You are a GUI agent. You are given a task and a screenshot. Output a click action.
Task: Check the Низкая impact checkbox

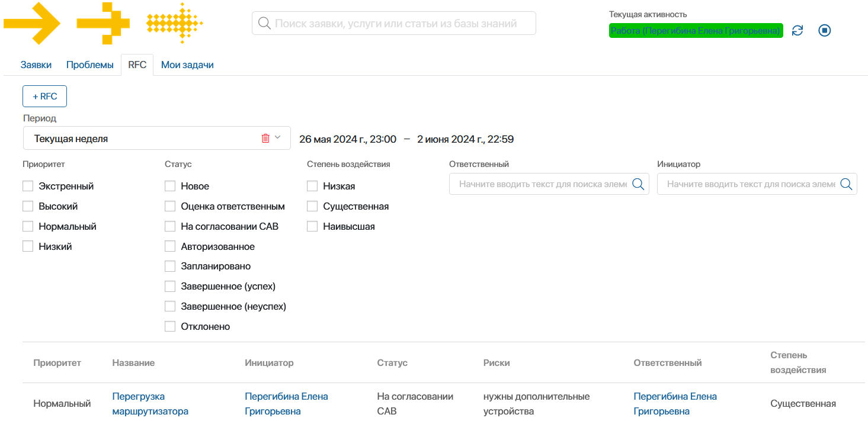(x=312, y=186)
